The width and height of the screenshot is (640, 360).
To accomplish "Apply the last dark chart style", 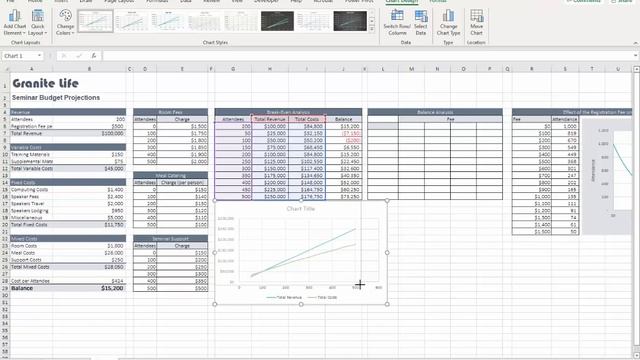I will (350, 21).
